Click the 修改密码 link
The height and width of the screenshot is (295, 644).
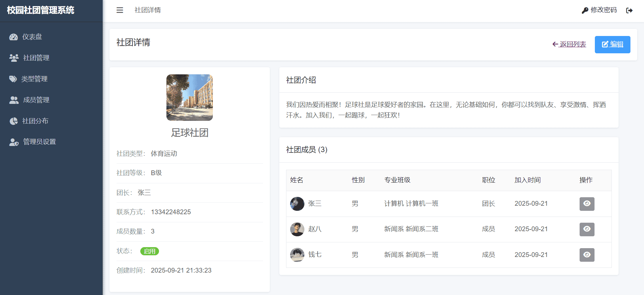tap(599, 10)
